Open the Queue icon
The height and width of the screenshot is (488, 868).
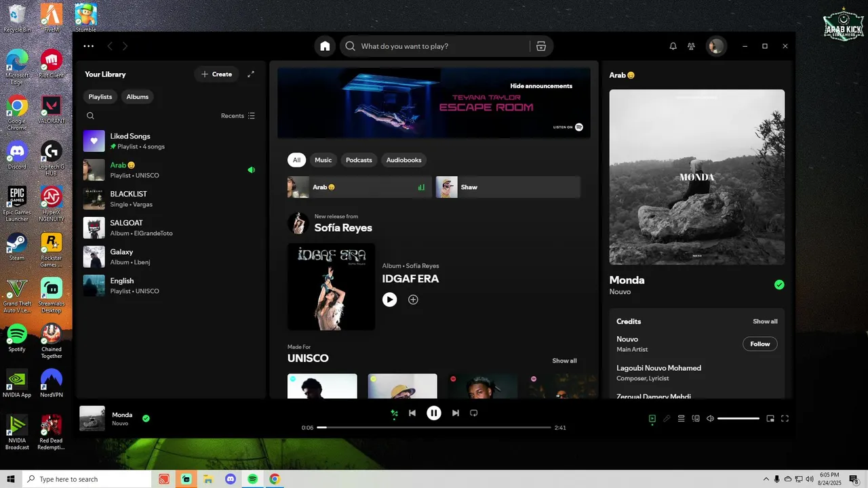[682, 418]
